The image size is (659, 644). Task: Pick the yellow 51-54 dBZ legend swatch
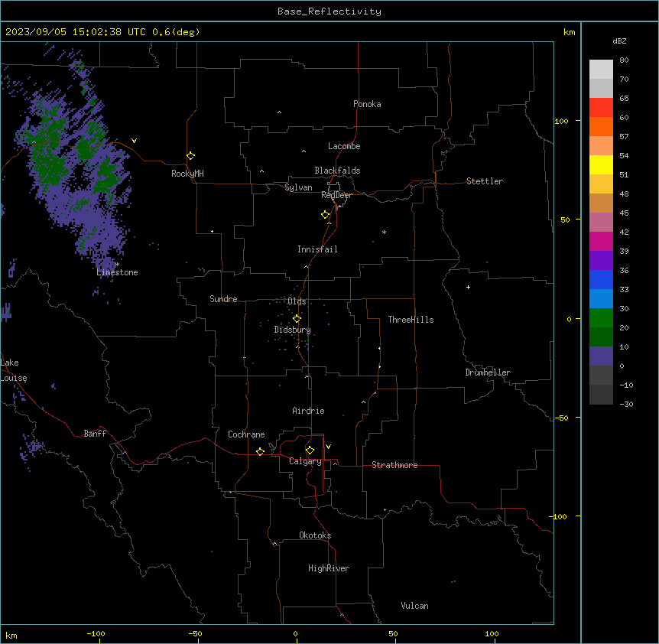coord(601,164)
